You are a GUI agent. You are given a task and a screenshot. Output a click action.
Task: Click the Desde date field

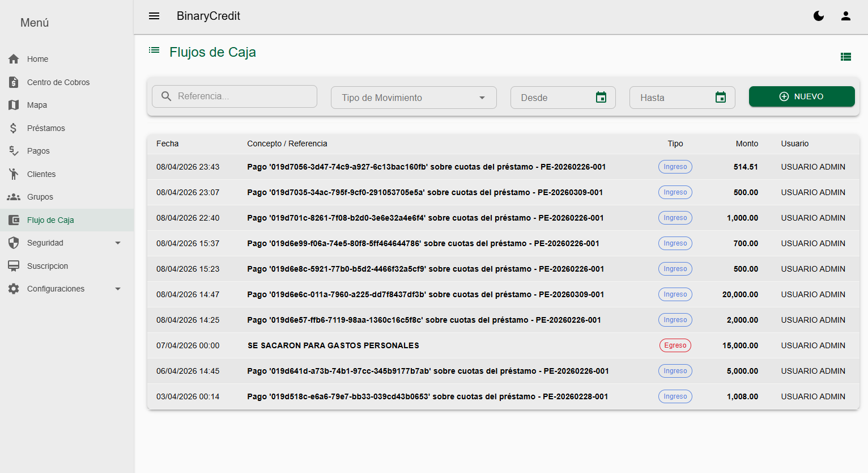[563, 98]
